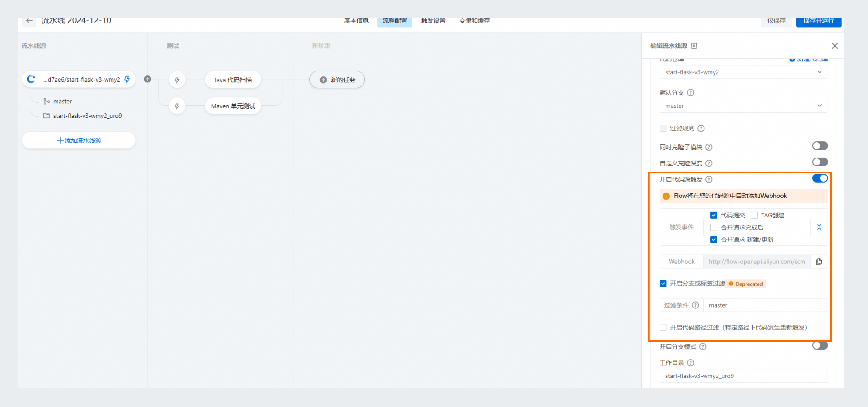
Task: Click the Deprecated badge
Action: point(746,284)
